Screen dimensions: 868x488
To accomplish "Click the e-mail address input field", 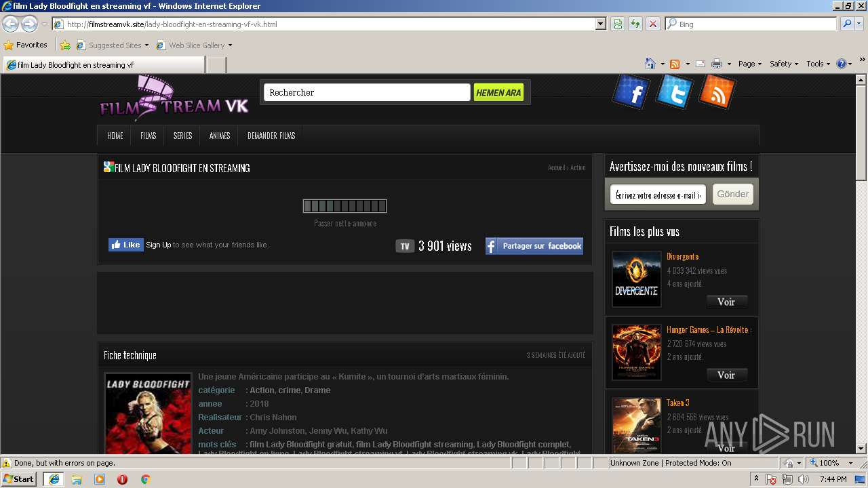I will tap(658, 195).
